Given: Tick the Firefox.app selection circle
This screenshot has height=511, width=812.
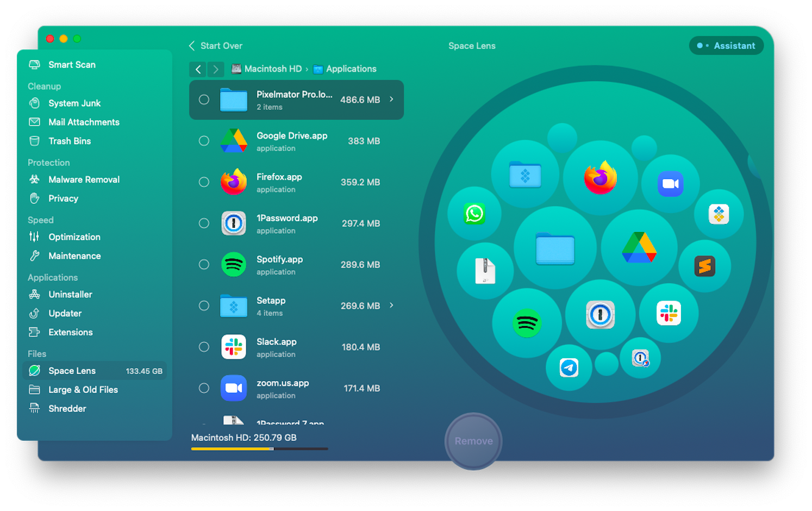Looking at the screenshot, I should [x=204, y=182].
